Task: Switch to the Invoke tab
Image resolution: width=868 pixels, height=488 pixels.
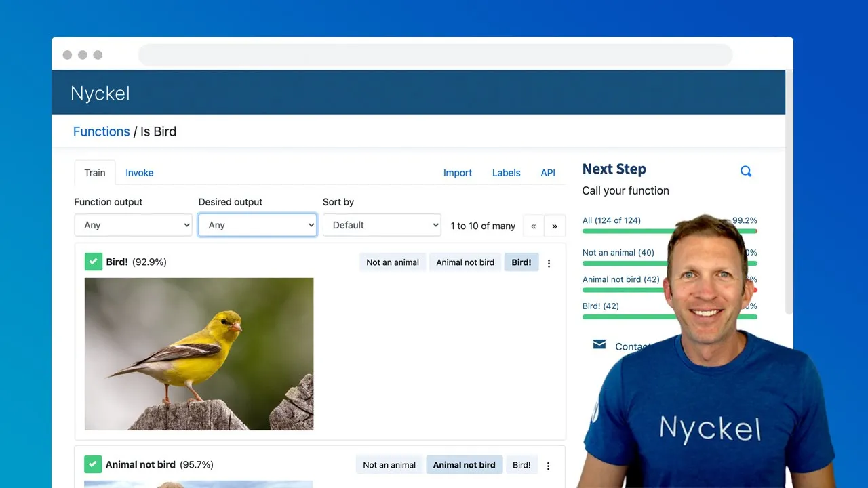Action: [x=140, y=173]
